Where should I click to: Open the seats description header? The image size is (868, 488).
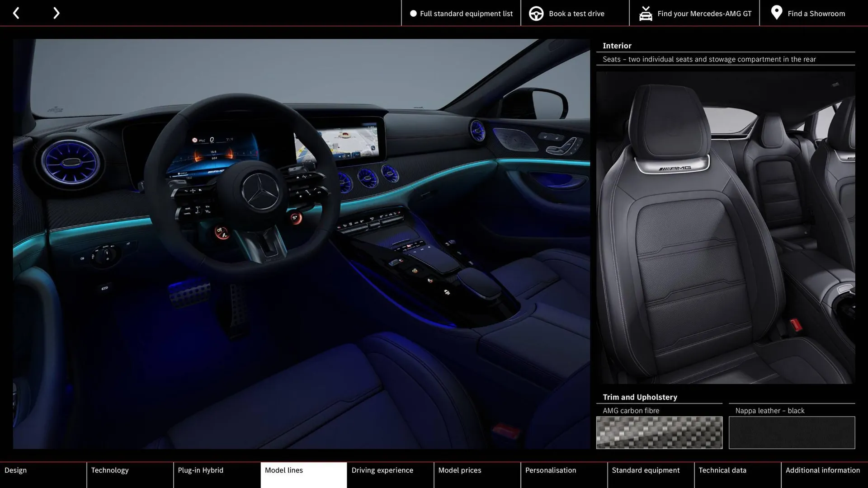[x=709, y=59]
